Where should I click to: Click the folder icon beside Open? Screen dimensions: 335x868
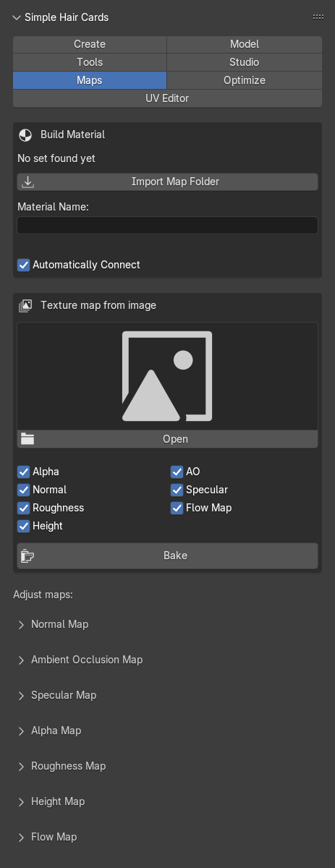(x=27, y=439)
